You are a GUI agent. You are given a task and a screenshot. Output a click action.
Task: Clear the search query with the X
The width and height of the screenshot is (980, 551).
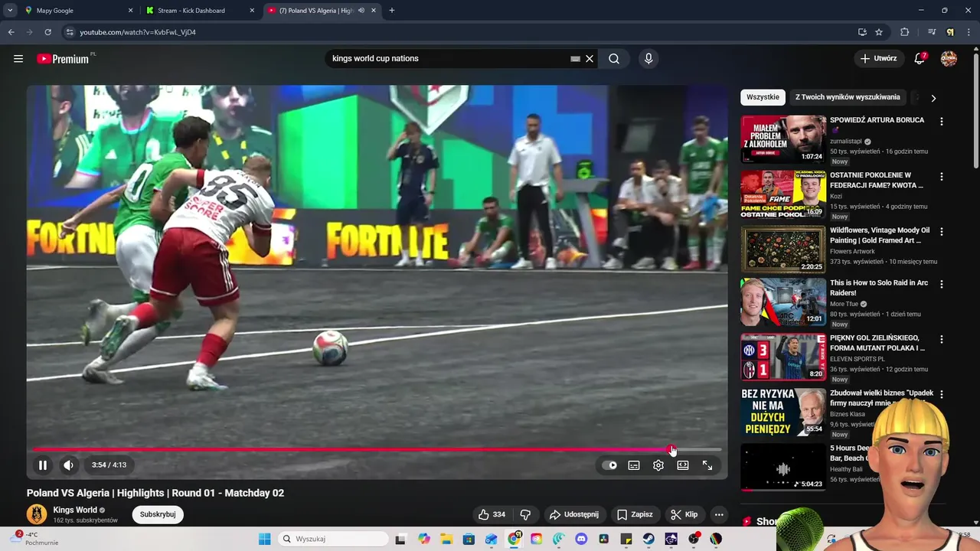pos(590,59)
